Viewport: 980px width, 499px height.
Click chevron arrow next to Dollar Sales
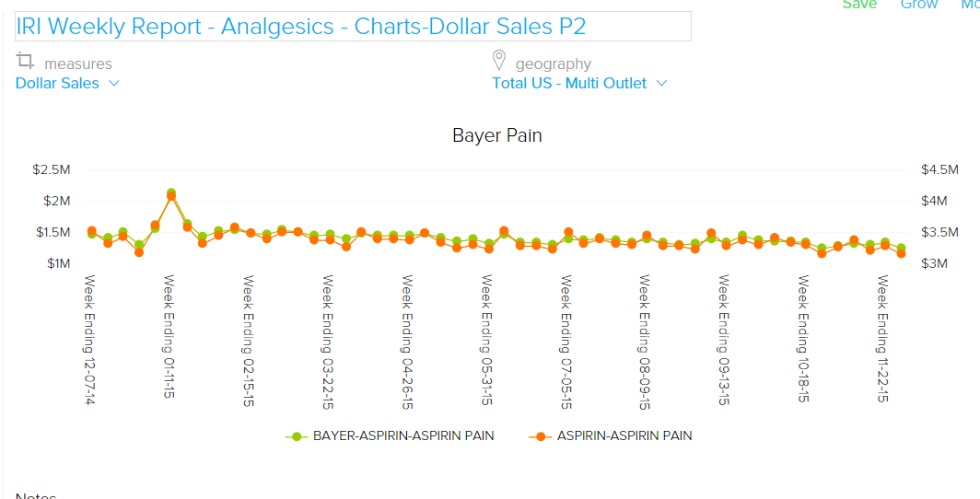[114, 83]
